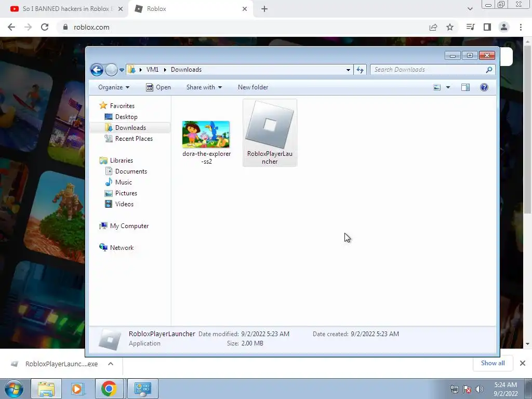Open Action Center flag icon

(x=467, y=389)
